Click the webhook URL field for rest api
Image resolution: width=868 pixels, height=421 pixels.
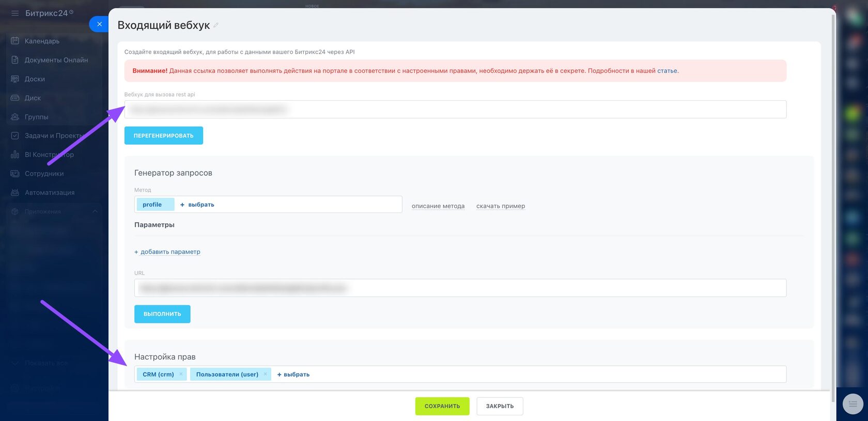coord(455,110)
